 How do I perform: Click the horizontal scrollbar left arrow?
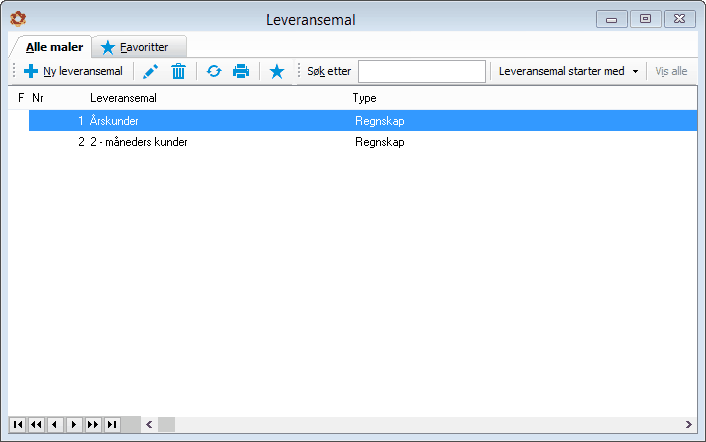coord(149,424)
